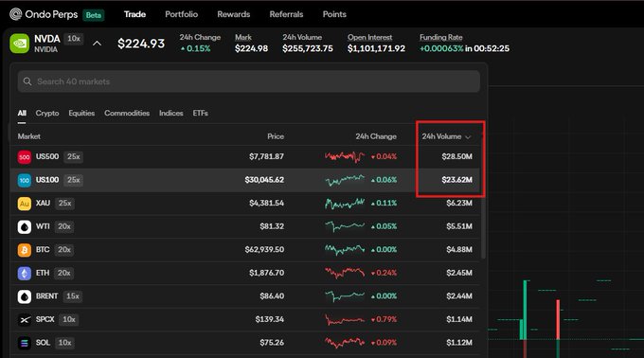The height and width of the screenshot is (358, 644).
Task: Click the search magnifier icon
Action: coord(27,81)
